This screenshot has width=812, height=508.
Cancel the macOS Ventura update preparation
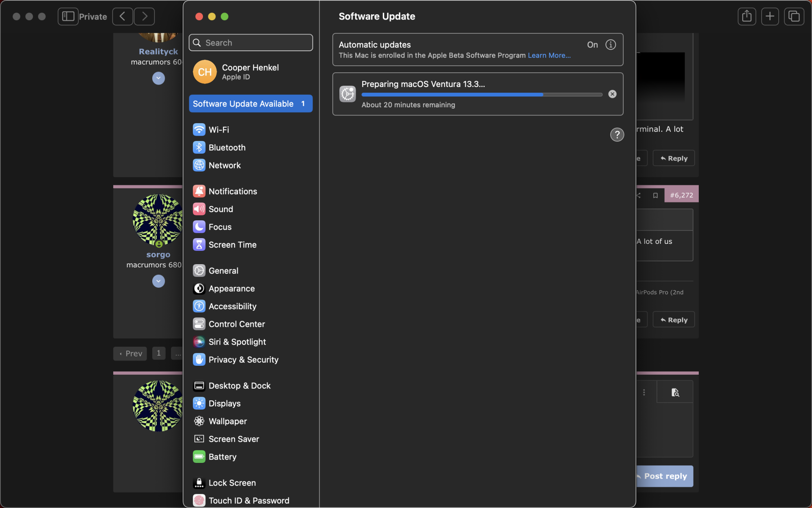(612, 94)
